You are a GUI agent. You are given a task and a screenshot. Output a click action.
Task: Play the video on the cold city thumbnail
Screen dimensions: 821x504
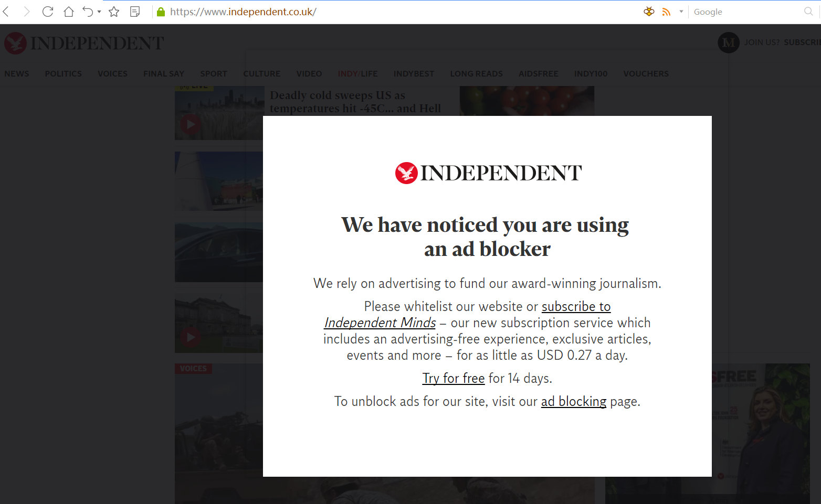tap(190, 124)
